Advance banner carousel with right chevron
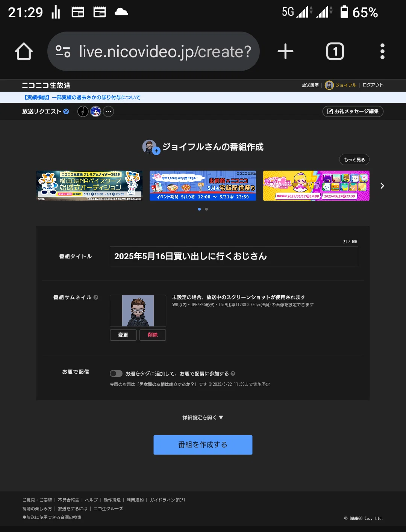 [382, 186]
